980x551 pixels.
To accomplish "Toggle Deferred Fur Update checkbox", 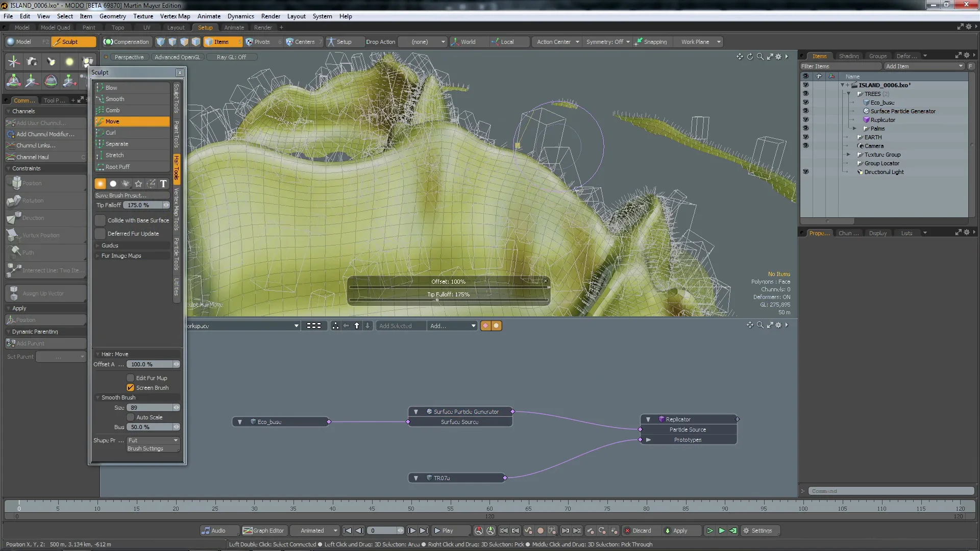I will [100, 234].
